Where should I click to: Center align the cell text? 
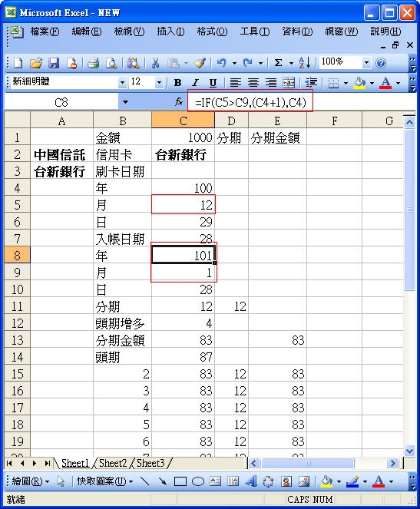pos(253,83)
